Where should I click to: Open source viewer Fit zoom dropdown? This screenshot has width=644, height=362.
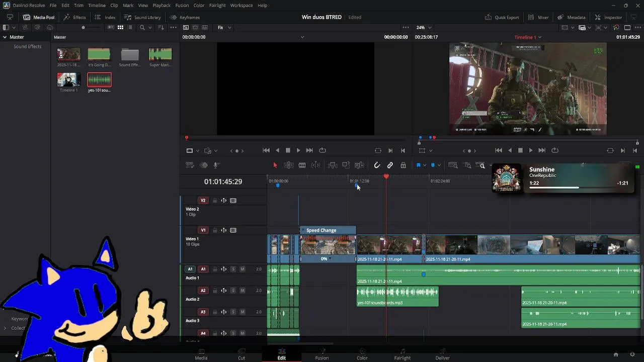pos(224,28)
